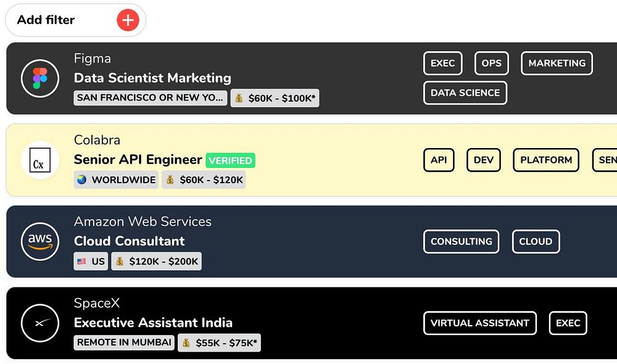617x364 pixels.
Task: Open Executive Assistant India job title
Action: [153, 323]
